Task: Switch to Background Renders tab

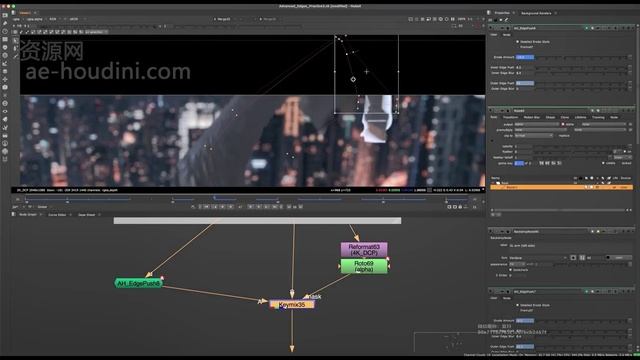Action: coord(536,13)
